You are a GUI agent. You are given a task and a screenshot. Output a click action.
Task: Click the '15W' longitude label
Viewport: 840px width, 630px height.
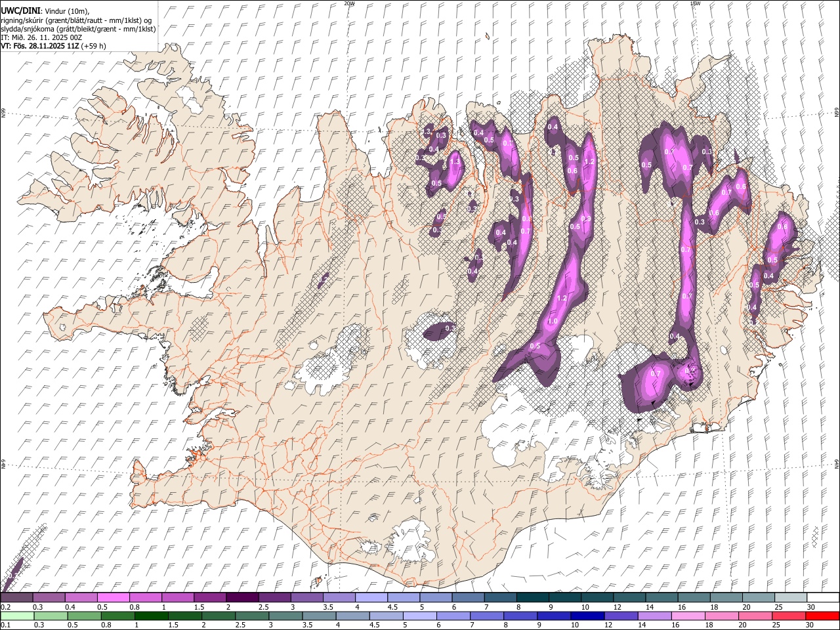tap(695, 3)
